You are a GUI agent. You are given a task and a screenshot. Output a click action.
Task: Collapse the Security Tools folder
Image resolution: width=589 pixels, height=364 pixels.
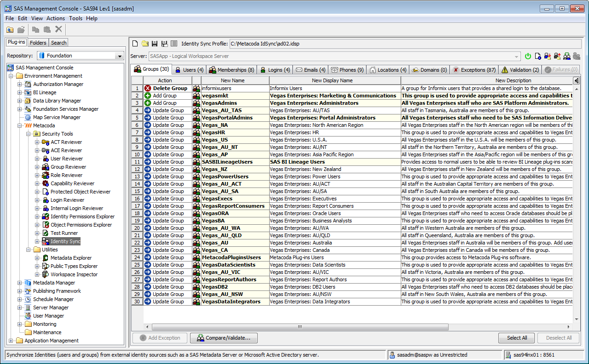pyautogui.click(x=28, y=134)
